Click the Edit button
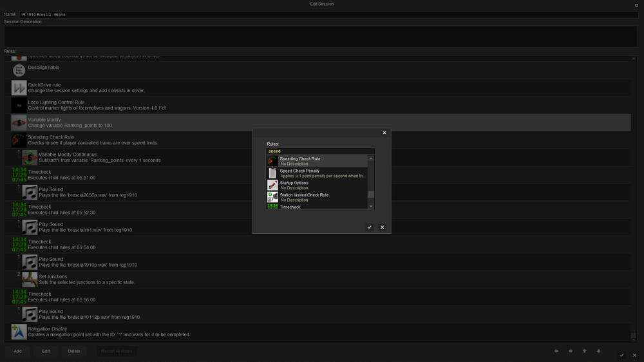Screen dimensions: 644x362 pyautogui.click(x=46, y=351)
